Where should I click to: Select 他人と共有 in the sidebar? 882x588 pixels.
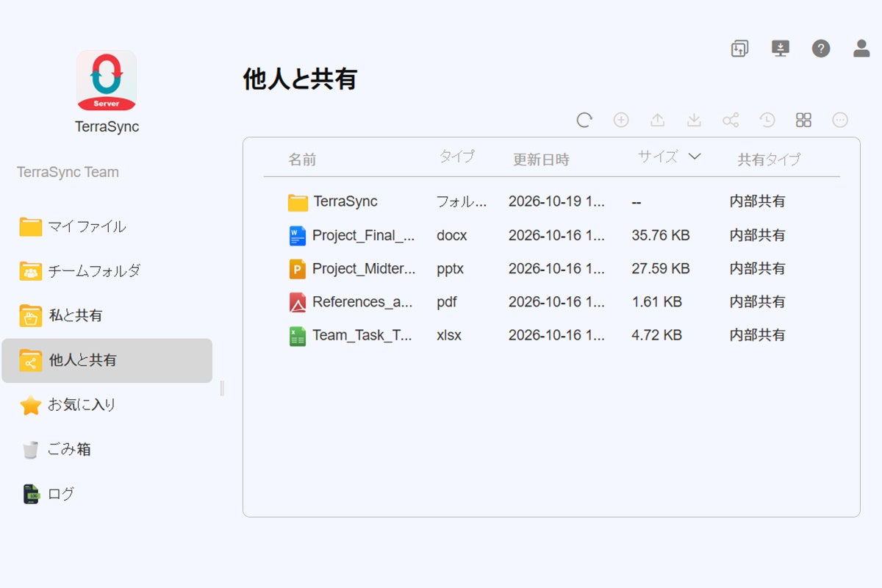pyautogui.click(x=107, y=361)
